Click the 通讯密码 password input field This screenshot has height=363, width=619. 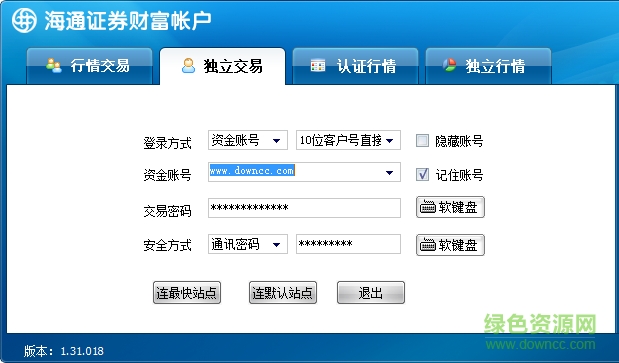tap(348, 244)
